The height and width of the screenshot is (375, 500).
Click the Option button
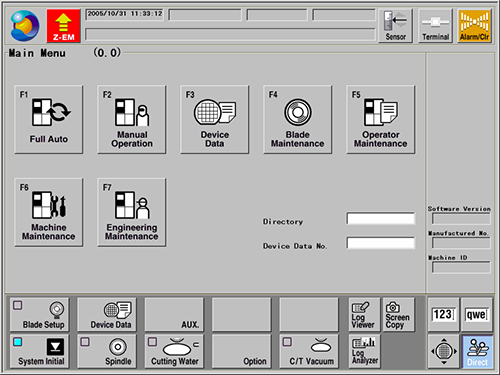click(x=242, y=351)
